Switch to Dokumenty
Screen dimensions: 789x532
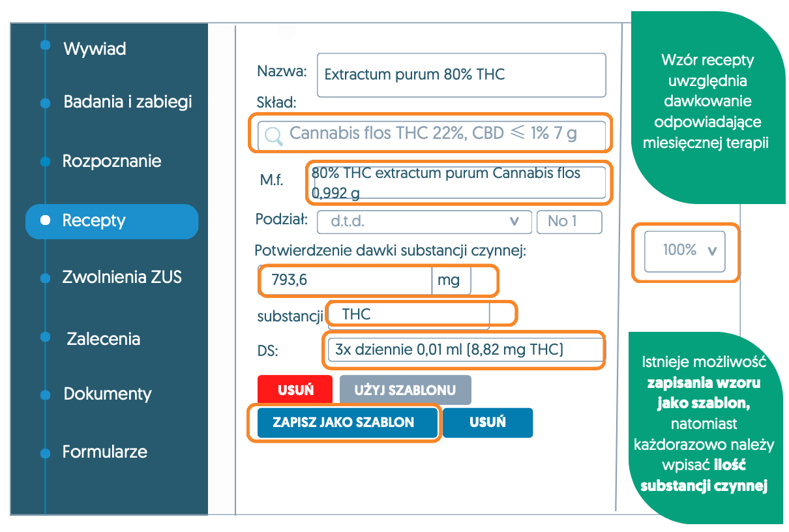[x=107, y=394]
